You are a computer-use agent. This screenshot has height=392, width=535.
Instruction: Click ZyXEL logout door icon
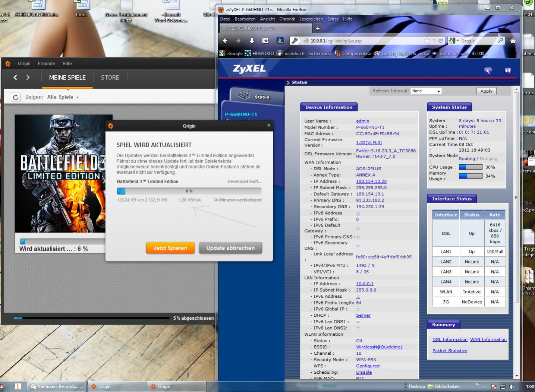pyautogui.click(x=508, y=71)
